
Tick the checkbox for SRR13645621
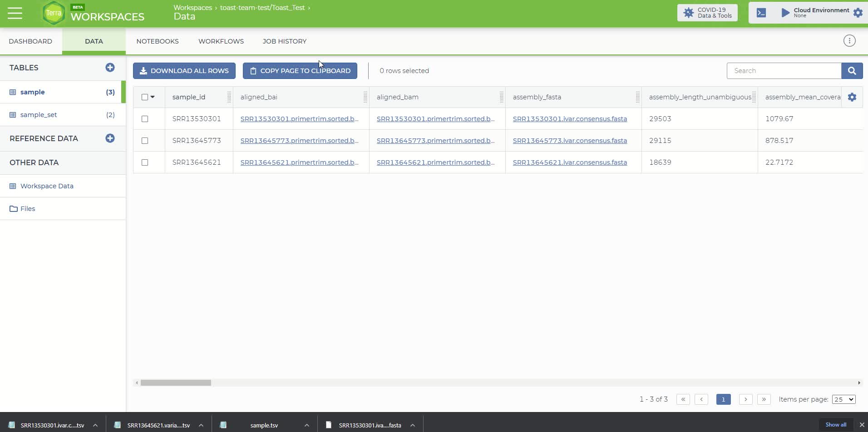click(x=145, y=162)
